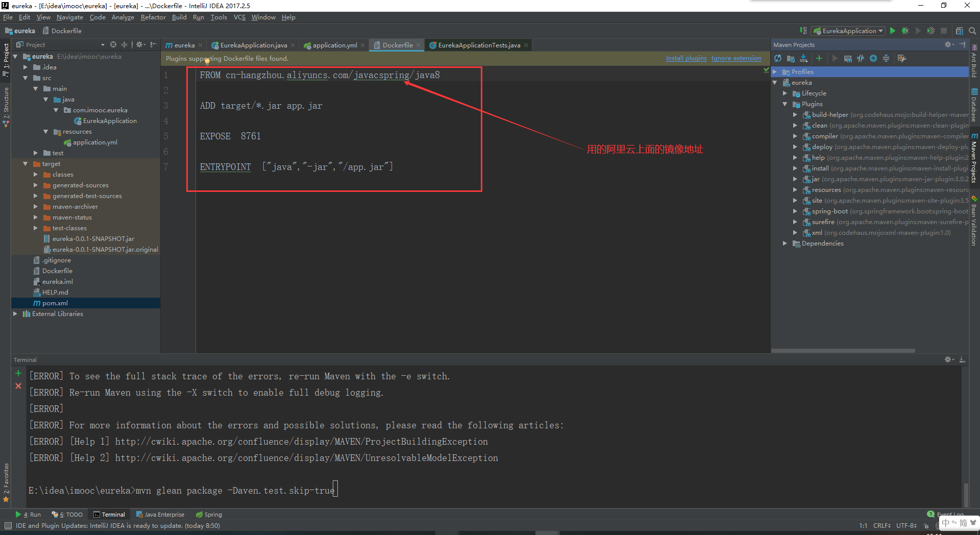
Task: Collapse the src folder
Action: click(x=26, y=78)
